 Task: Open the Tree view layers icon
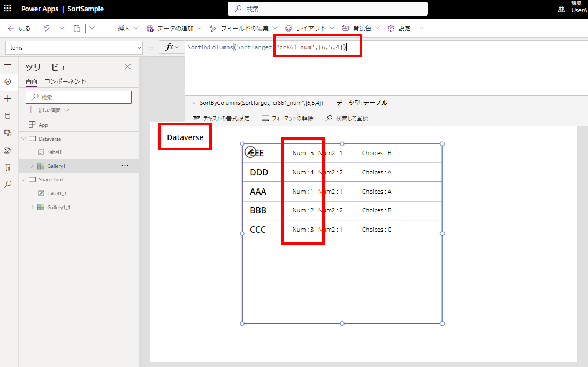[x=8, y=81]
